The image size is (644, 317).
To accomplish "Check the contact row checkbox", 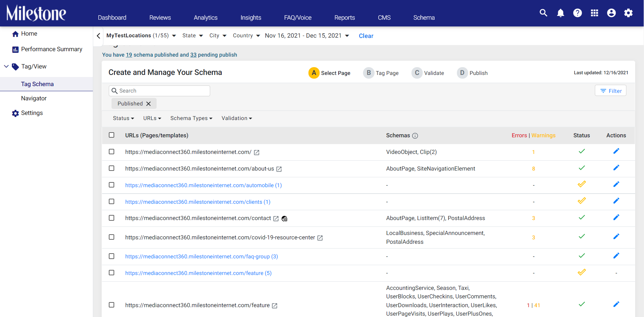I will (x=112, y=218).
